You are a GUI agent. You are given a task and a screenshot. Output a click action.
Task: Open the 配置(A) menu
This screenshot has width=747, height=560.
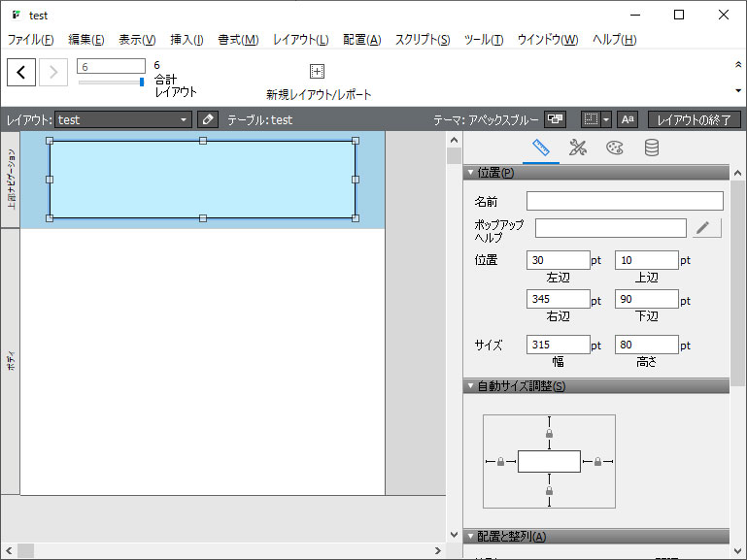point(362,40)
